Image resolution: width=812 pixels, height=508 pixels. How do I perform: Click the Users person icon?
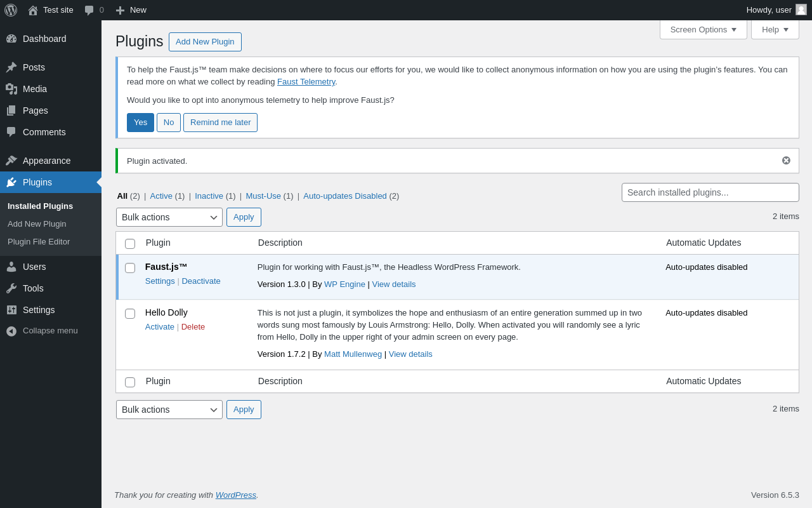(11, 267)
